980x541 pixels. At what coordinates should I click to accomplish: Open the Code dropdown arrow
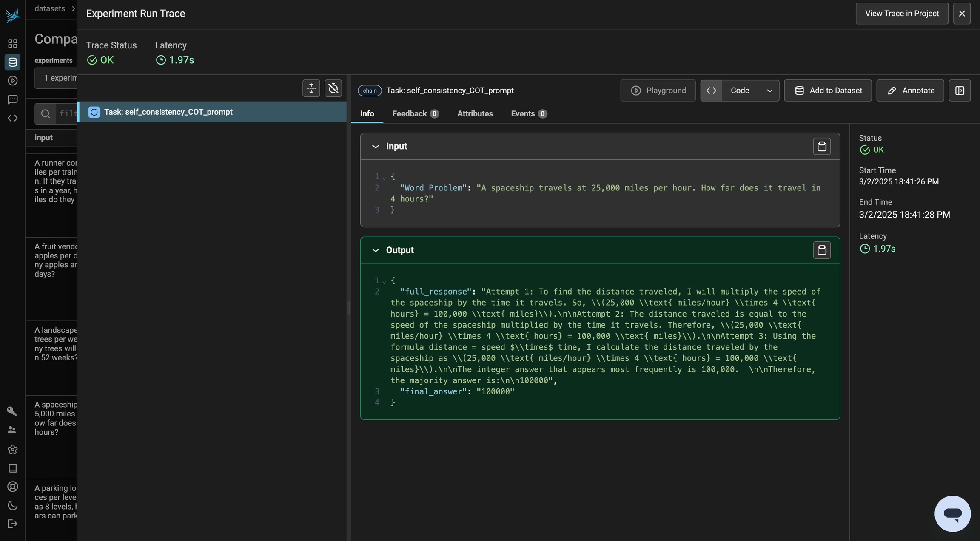pyautogui.click(x=769, y=91)
